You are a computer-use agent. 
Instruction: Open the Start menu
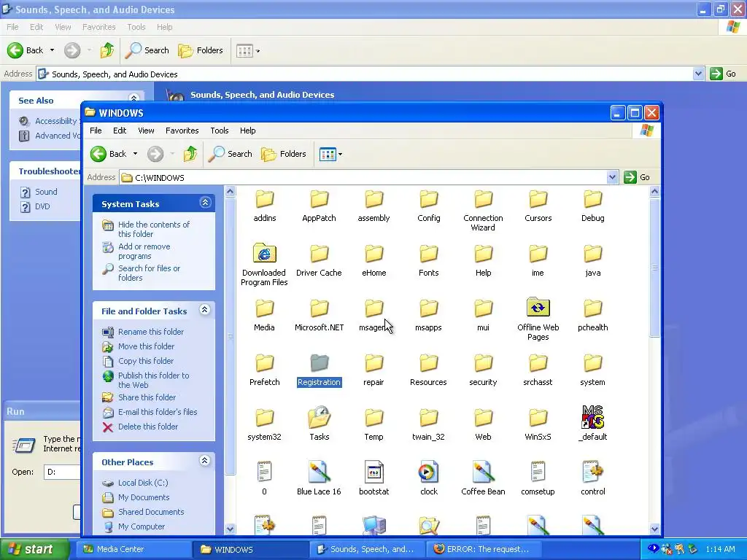34,549
